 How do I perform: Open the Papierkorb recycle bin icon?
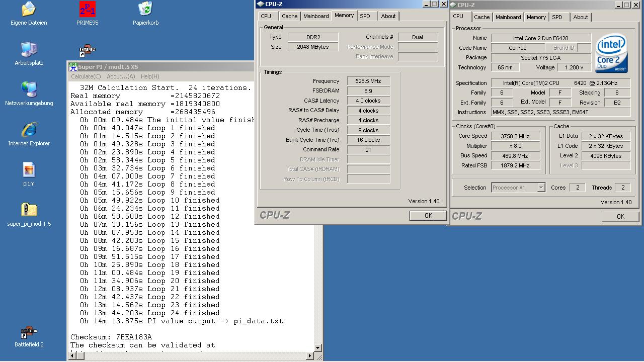(145, 9)
